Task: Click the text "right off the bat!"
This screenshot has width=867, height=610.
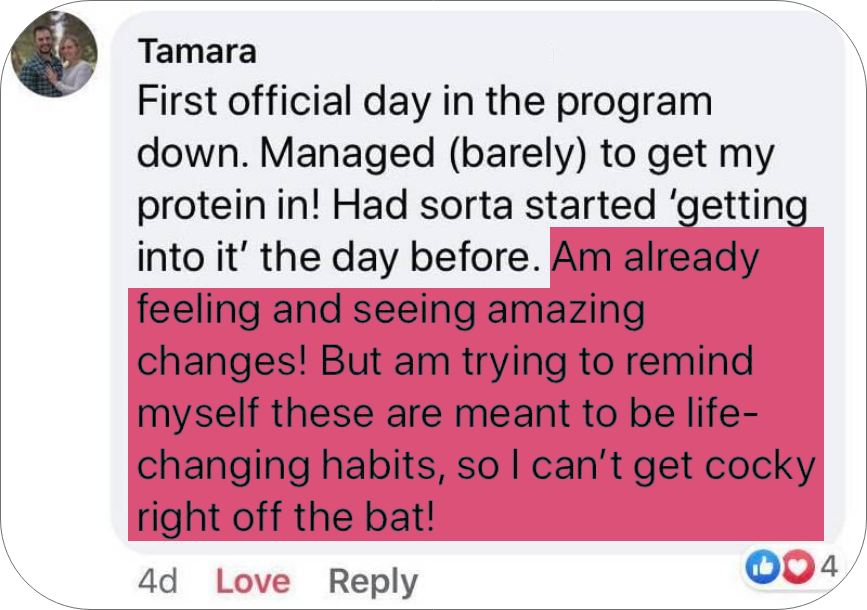Action: 286,517
